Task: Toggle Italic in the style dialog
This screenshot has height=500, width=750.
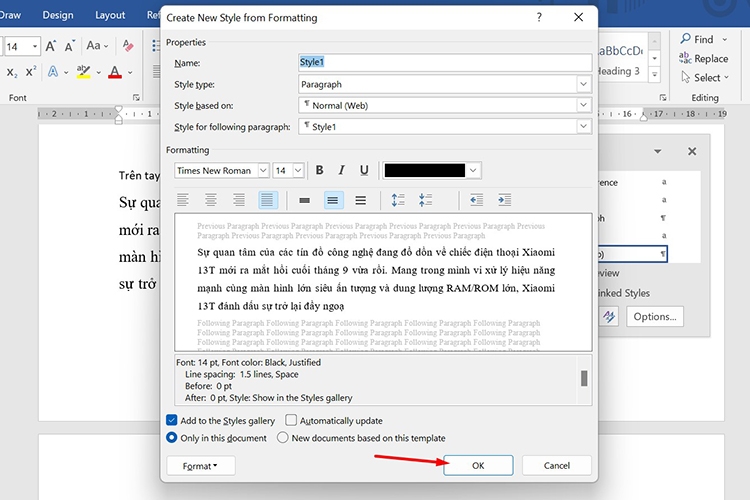Action: [x=342, y=170]
